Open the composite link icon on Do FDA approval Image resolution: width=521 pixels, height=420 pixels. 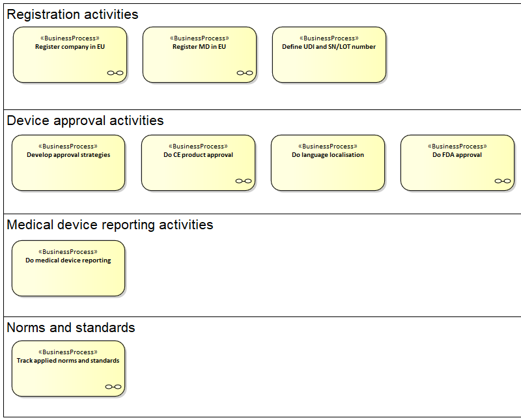click(503, 181)
